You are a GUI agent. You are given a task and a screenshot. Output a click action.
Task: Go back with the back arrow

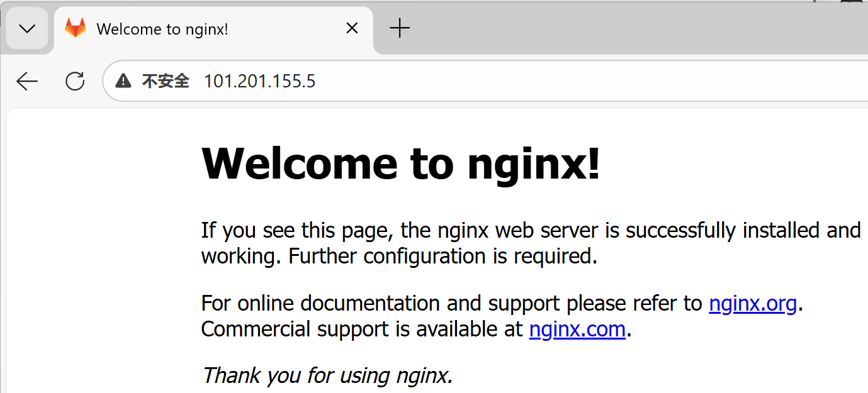pos(27,81)
